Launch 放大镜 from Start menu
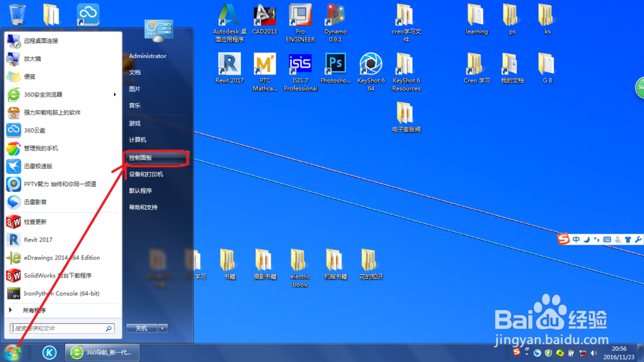The image size is (644, 362). click(x=62, y=59)
